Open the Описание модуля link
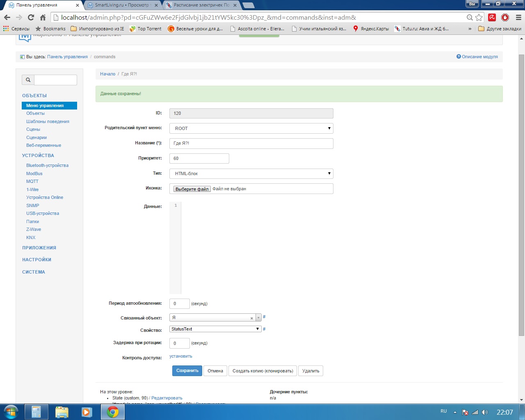 (x=477, y=57)
